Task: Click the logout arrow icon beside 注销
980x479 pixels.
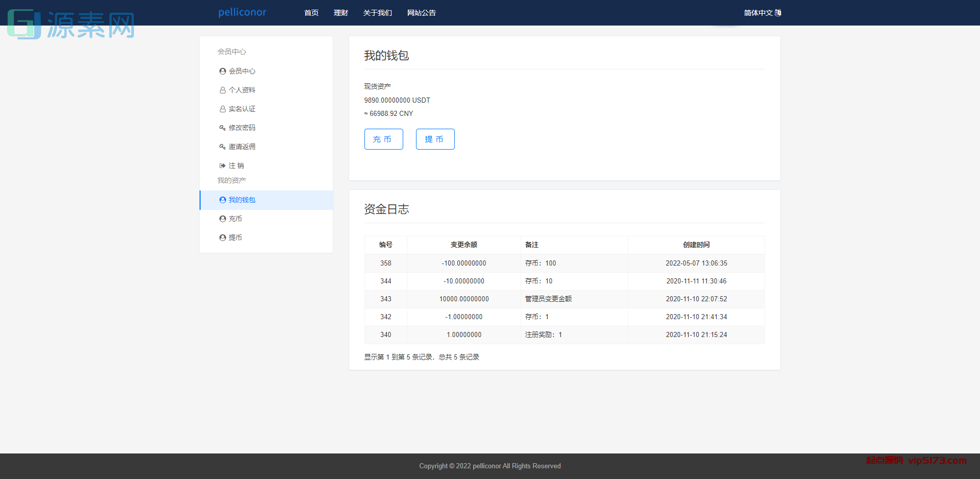Action: tap(222, 165)
